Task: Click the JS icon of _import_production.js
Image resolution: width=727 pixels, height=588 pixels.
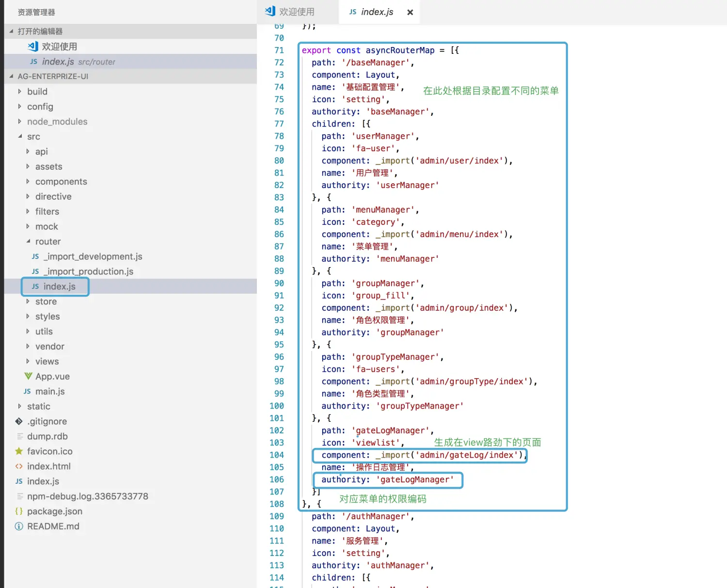Action: click(x=35, y=271)
